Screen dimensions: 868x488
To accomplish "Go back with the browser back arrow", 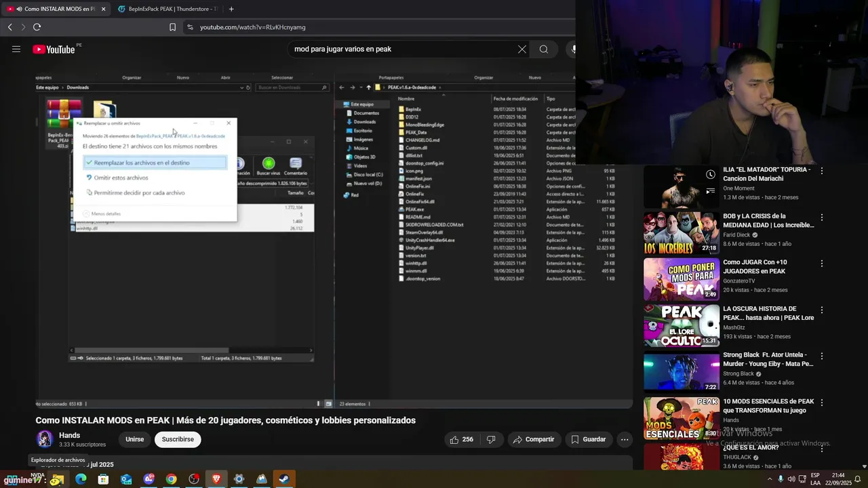I will (10, 27).
